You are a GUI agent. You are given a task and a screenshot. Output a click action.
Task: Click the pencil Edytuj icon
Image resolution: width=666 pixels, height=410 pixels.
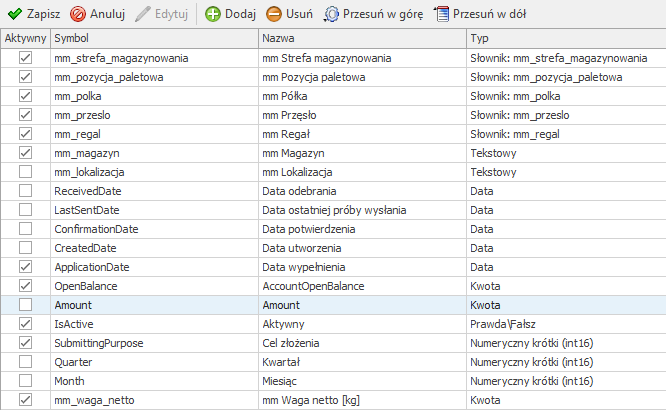pyautogui.click(x=143, y=14)
